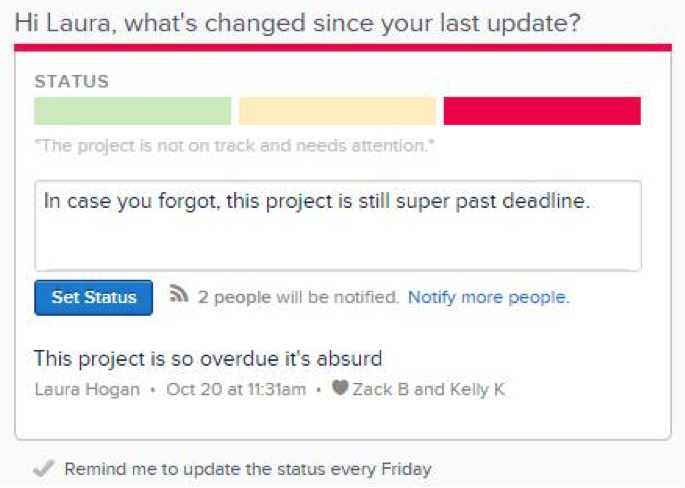Select the yellow at-risk status color
The width and height of the screenshot is (685, 488).
pos(337,111)
